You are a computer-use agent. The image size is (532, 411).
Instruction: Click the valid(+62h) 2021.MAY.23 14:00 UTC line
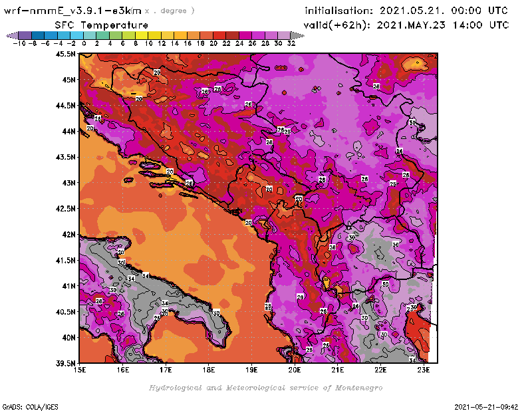406,25
